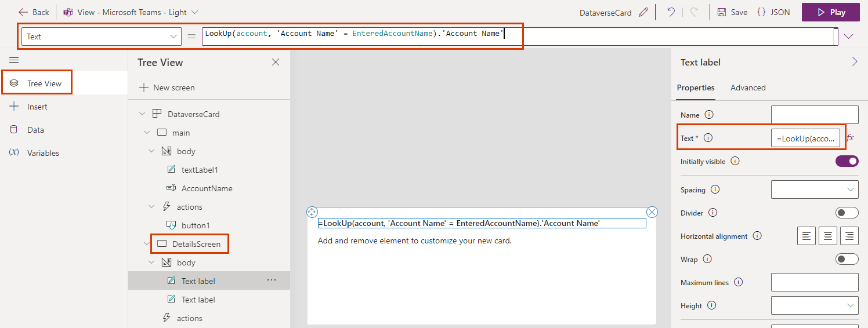Screen dimensions: 868x328
Task: Go back using the Back arrow
Action: coord(34,12)
